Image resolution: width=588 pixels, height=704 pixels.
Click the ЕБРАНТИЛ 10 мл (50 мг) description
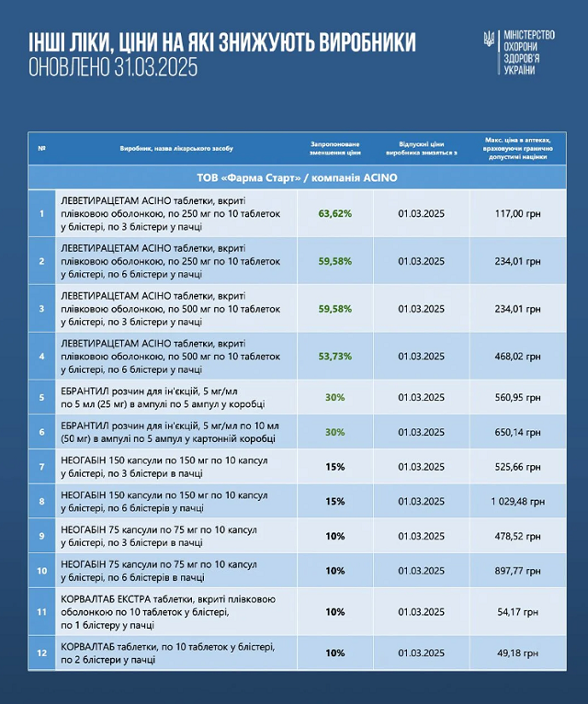[170, 432]
